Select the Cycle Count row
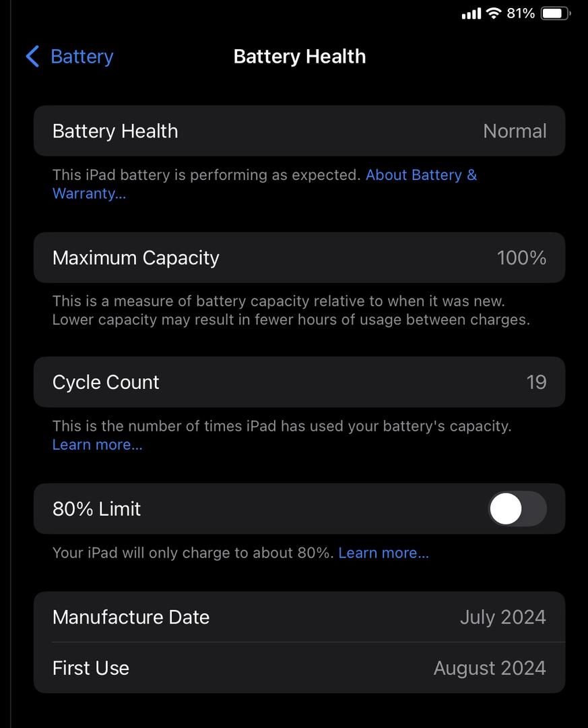 (299, 382)
